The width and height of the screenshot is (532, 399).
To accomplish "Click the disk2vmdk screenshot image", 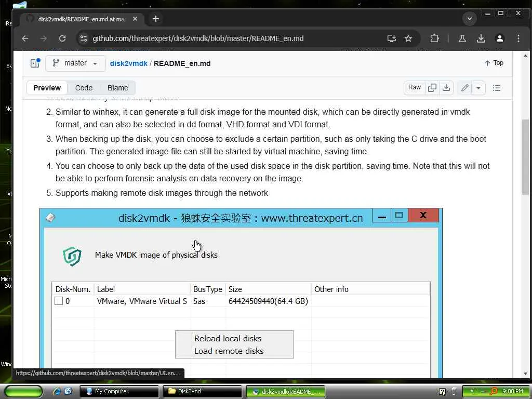I will [241, 293].
